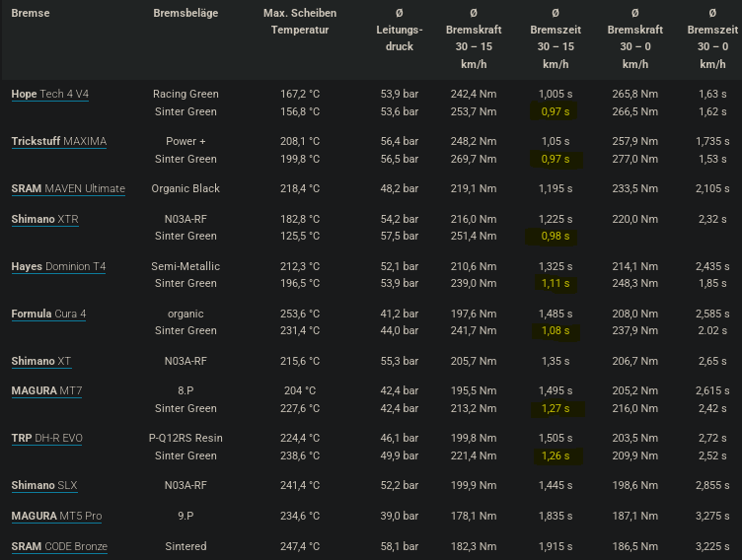742x560 pixels.
Task: Open the Hope Tech 4 V4 link
Action: 49,94
